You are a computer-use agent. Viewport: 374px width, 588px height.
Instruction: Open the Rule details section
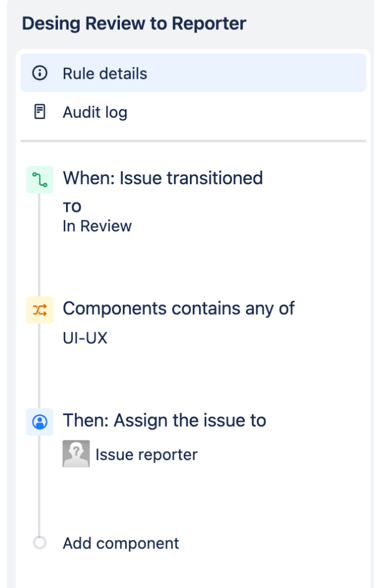click(x=105, y=73)
